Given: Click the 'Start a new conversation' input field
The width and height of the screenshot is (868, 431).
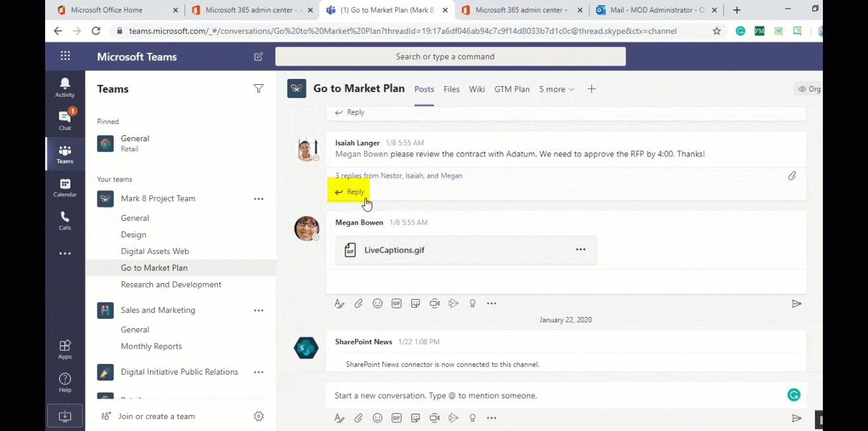Looking at the screenshot, I should pos(557,395).
